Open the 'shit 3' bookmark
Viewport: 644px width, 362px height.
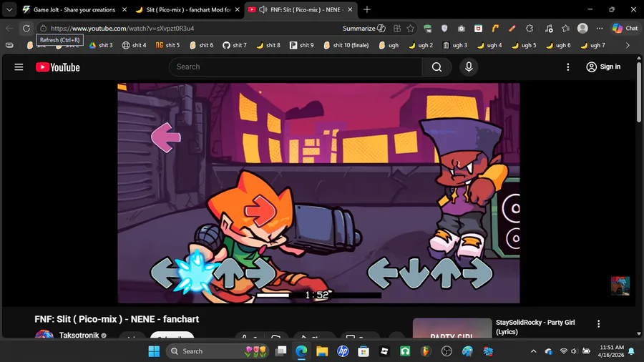click(x=101, y=45)
